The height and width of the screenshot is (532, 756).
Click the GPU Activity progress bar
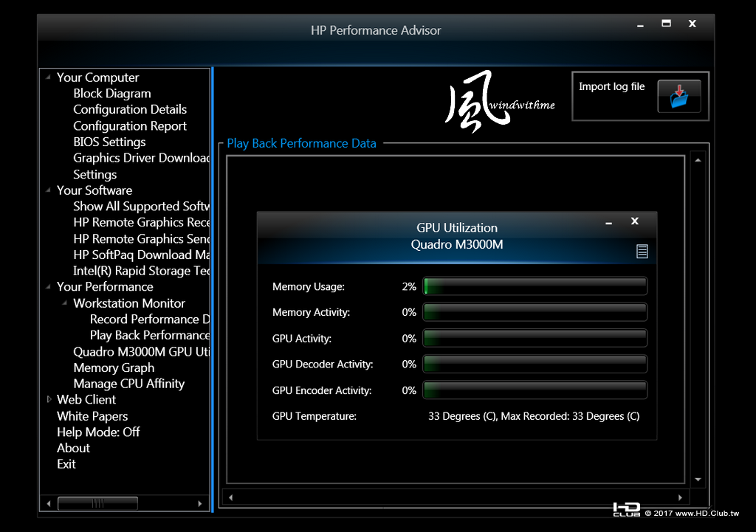coord(535,338)
